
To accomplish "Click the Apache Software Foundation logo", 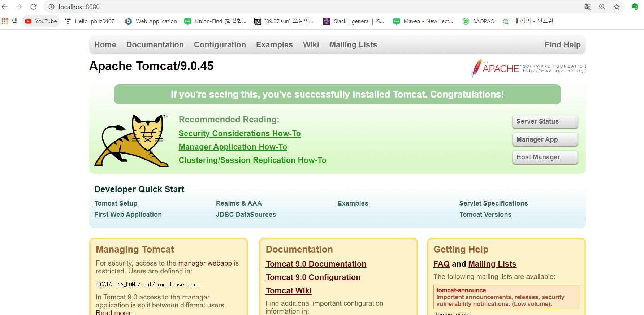I will [528, 69].
